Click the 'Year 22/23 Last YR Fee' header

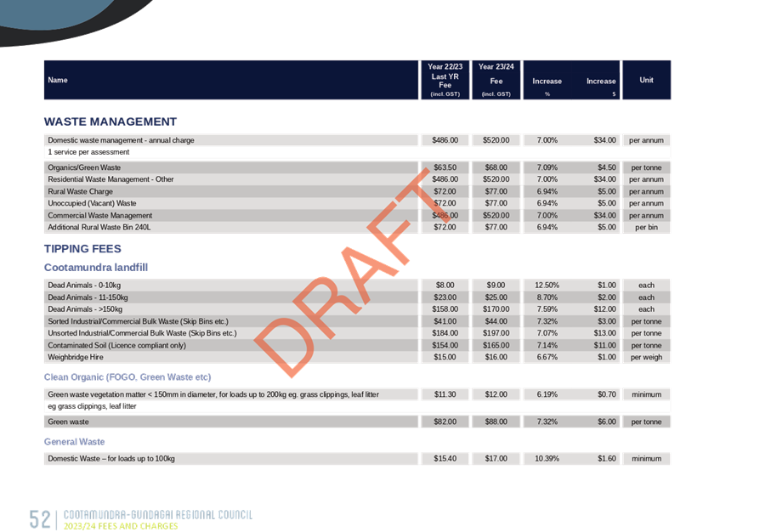point(445,80)
